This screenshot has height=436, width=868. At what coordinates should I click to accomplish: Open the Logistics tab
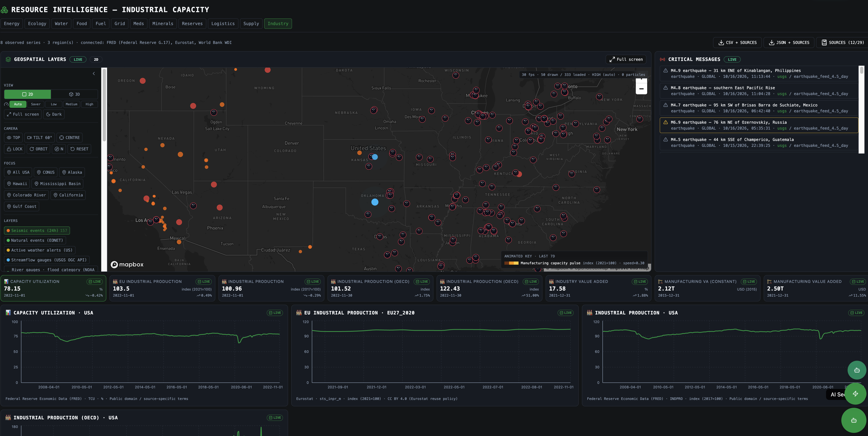point(223,24)
